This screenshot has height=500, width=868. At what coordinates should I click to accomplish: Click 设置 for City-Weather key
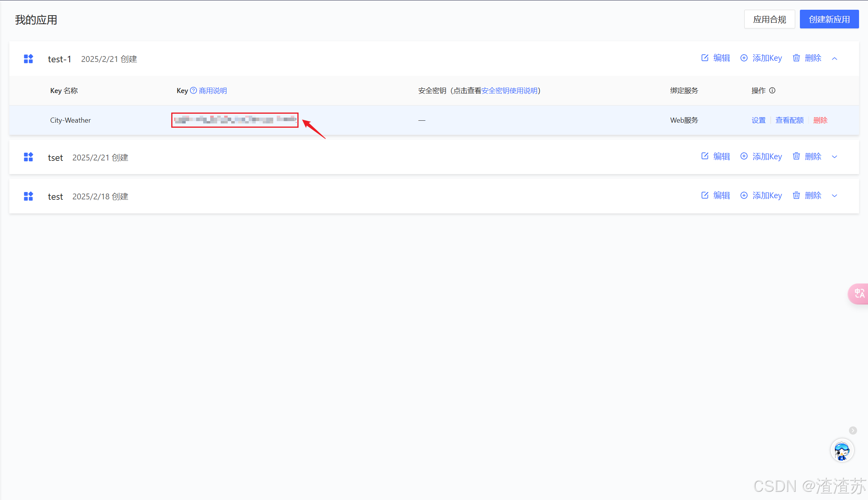(758, 120)
